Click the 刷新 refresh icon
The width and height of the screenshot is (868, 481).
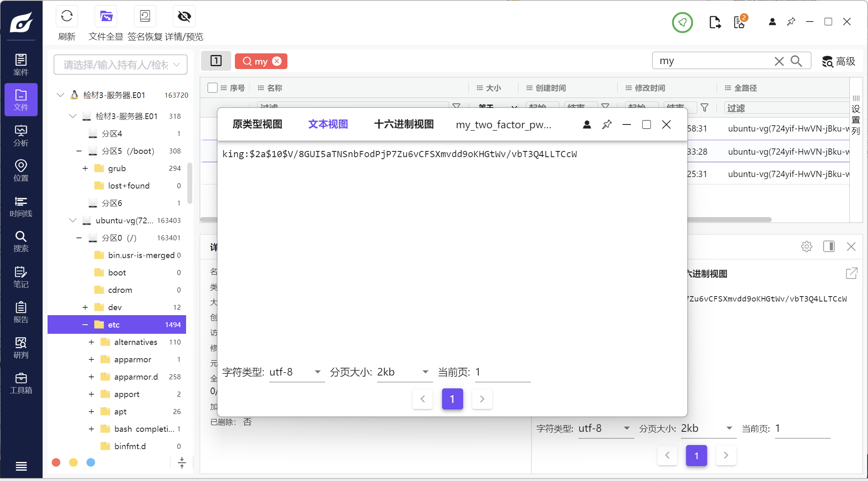[x=67, y=16]
